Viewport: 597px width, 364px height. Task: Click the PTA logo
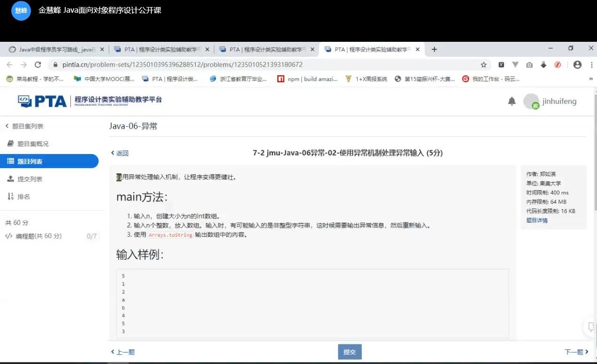pyautogui.click(x=42, y=101)
